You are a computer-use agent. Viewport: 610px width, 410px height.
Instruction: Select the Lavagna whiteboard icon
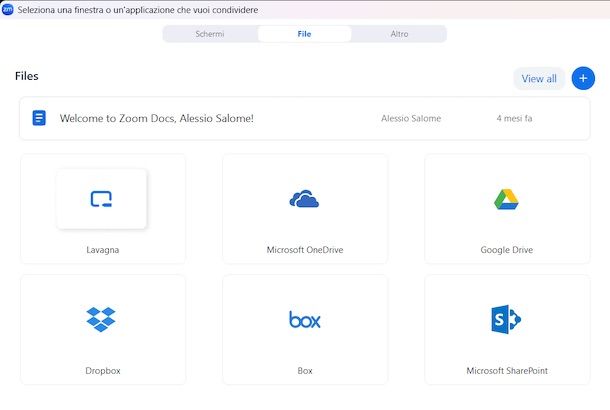[x=102, y=199]
